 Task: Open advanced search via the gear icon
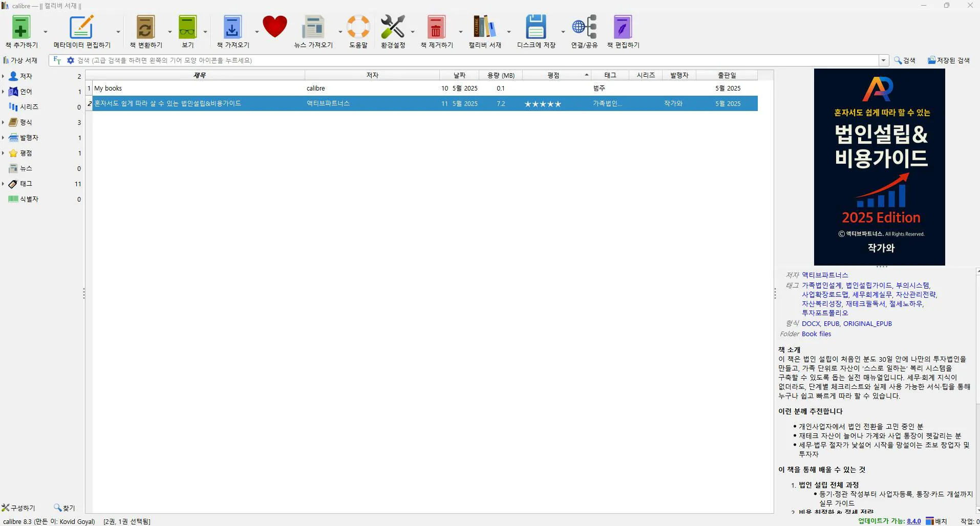coord(71,60)
